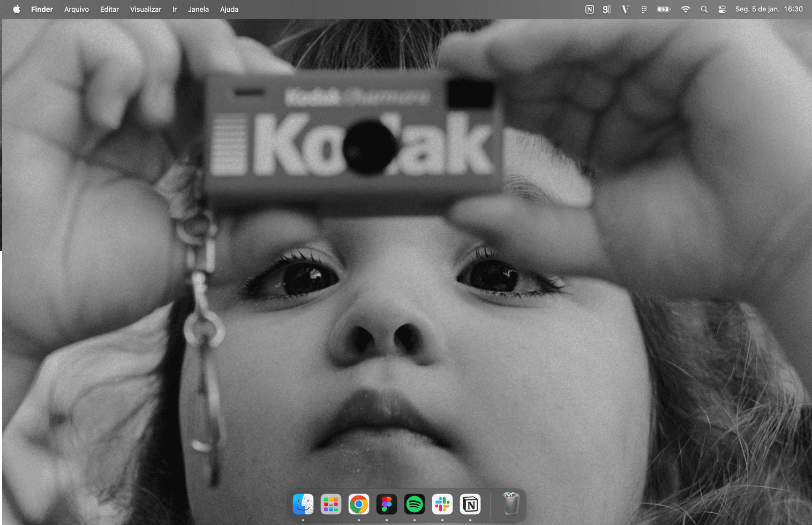Show the battery charging status menu
Viewport: 812px width, 525px height.
[x=663, y=9]
